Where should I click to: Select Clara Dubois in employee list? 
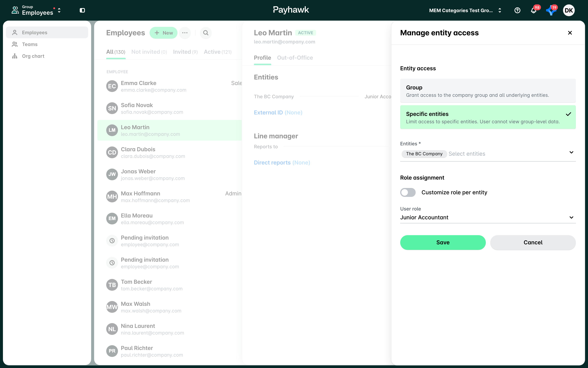(x=170, y=153)
